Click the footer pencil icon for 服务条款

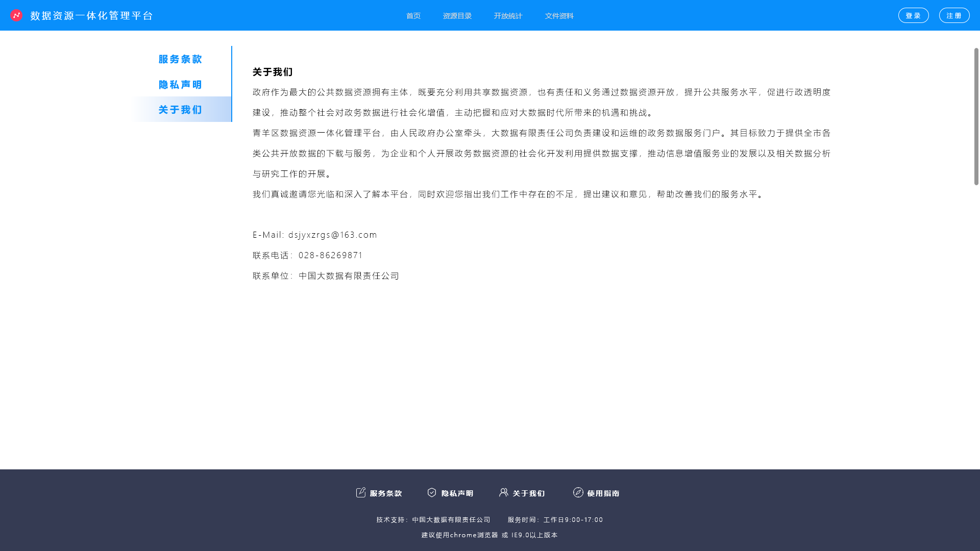click(361, 492)
